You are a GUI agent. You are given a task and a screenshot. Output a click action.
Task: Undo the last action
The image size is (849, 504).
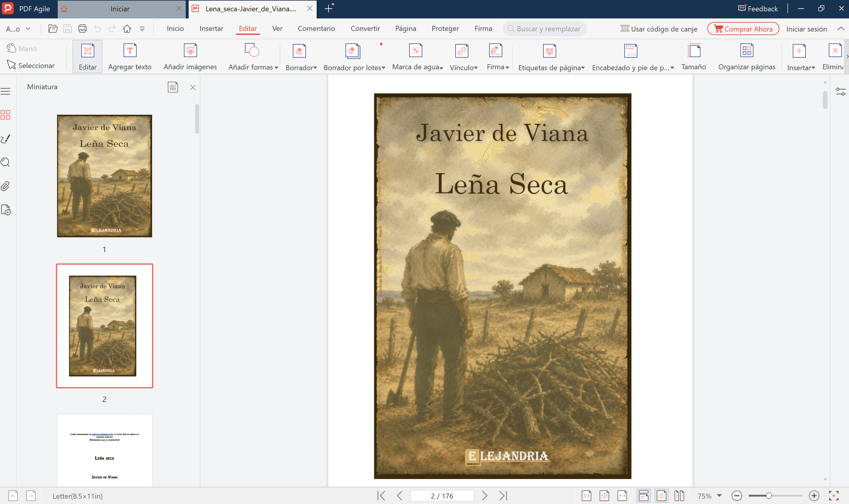click(x=98, y=29)
